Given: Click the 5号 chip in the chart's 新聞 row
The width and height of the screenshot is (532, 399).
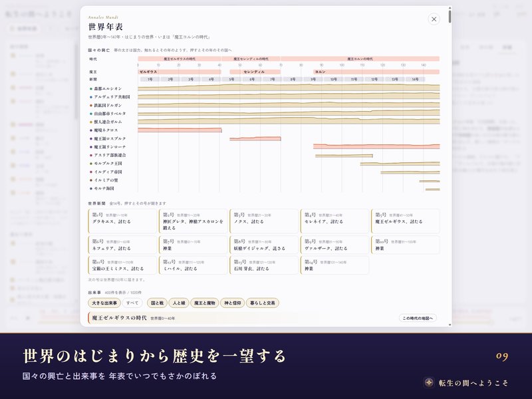Looking at the screenshot, I should 231,79.
